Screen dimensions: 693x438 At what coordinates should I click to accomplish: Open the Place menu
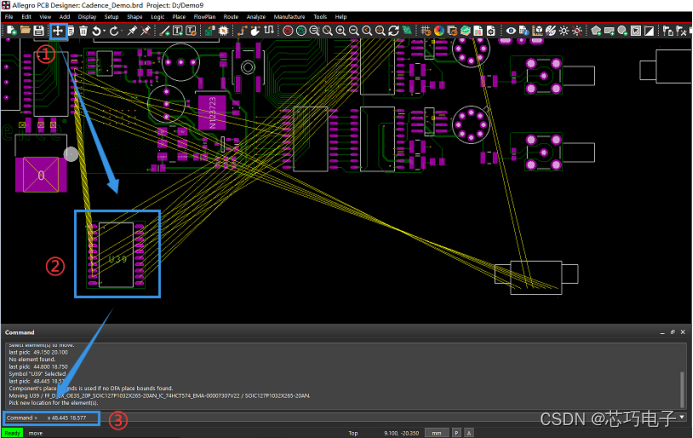[178, 17]
